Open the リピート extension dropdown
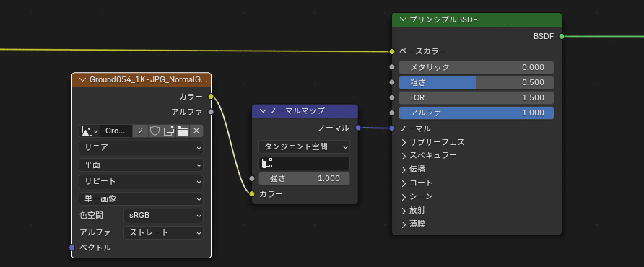 point(141,182)
